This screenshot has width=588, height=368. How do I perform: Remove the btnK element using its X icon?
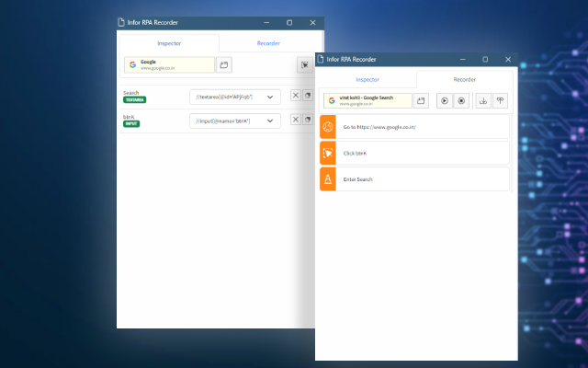click(x=296, y=120)
